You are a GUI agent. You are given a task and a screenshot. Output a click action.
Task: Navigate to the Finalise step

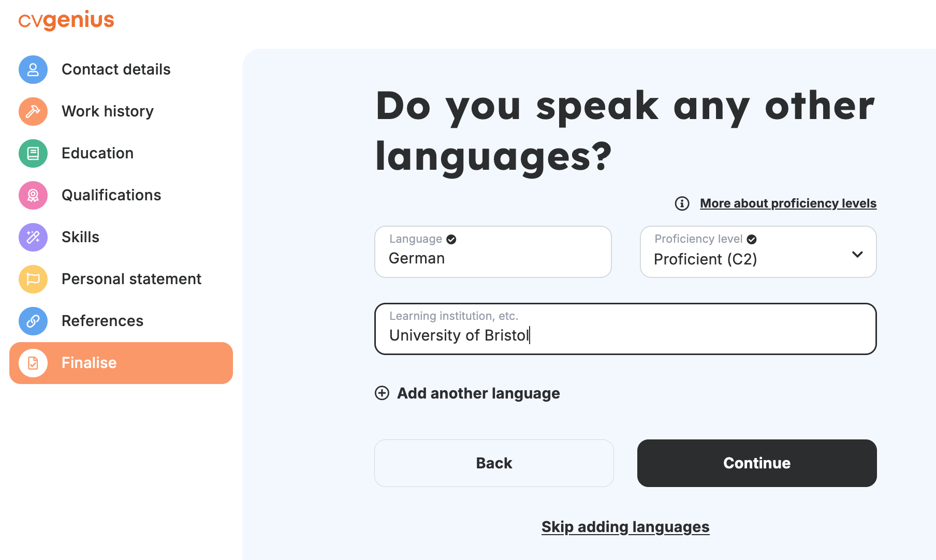pos(89,363)
